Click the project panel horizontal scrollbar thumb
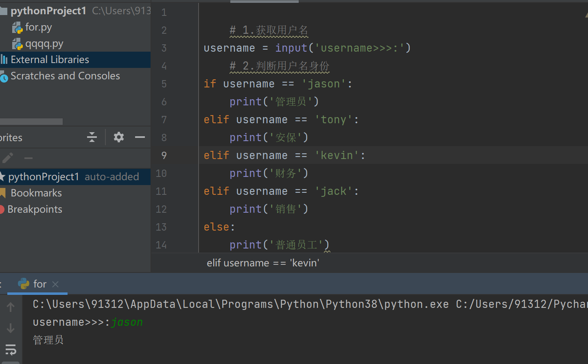The height and width of the screenshot is (364, 588). [x=31, y=122]
